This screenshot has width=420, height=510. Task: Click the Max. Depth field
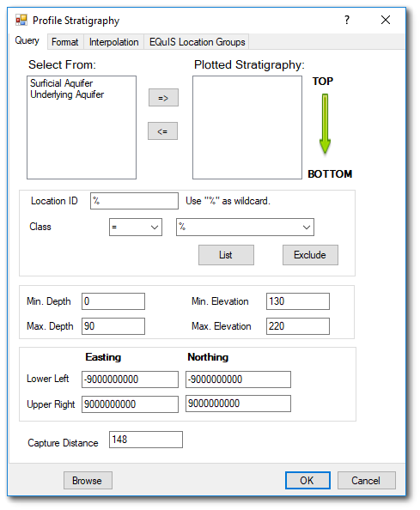pos(113,326)
